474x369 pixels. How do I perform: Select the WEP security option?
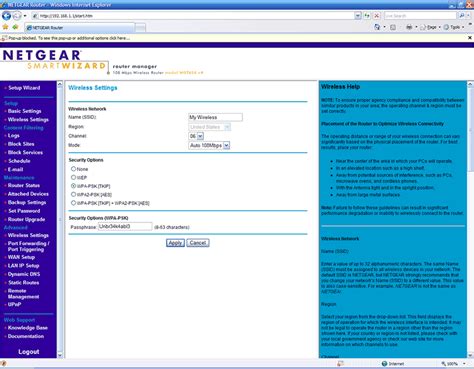click(73, 177)
